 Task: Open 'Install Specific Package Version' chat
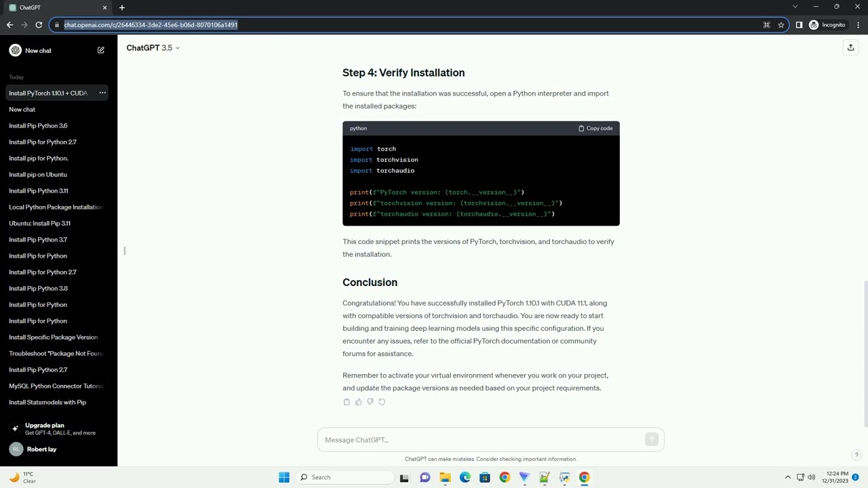pyautogui.click(x=58, y=337)
